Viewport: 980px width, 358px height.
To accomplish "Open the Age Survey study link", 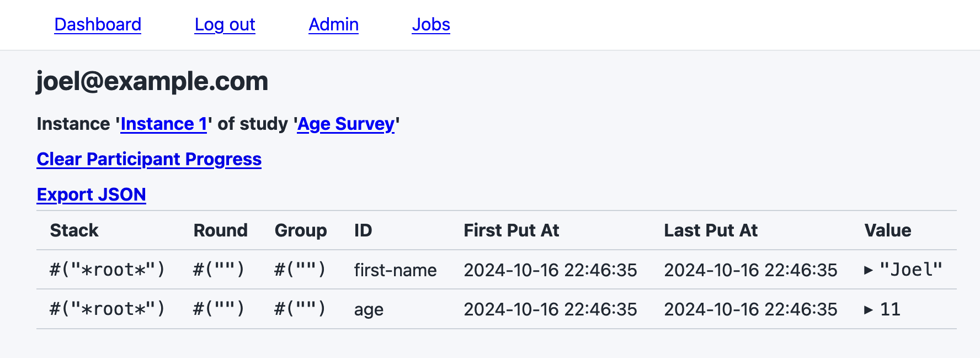I will [346, 124].
